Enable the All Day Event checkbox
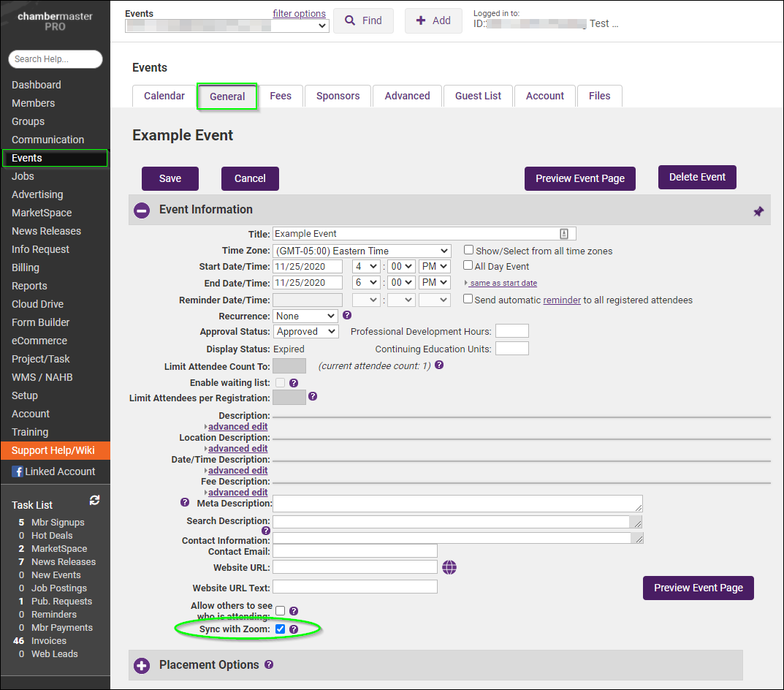This screenshot has height=690, width=784. 468,266
